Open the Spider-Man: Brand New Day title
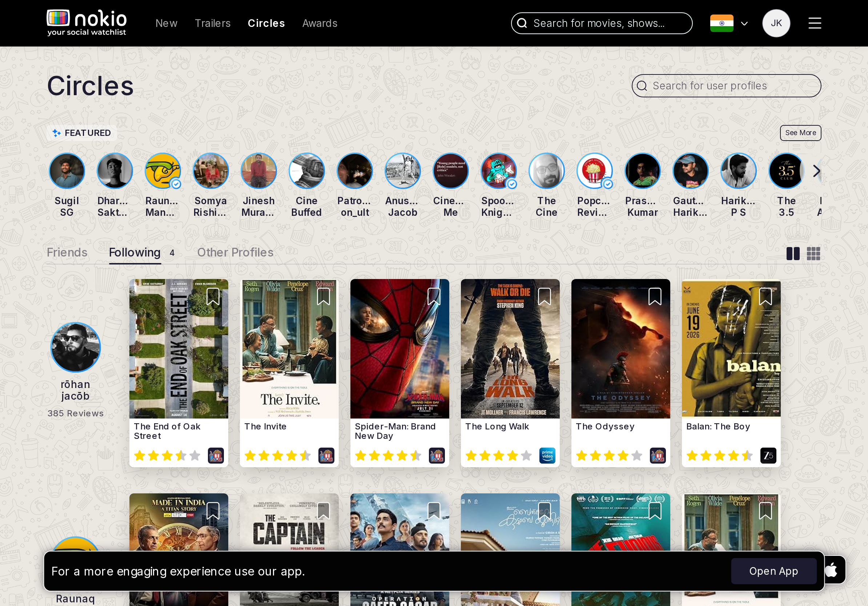Screen dimensions: 868x606 tap(395, 431)
